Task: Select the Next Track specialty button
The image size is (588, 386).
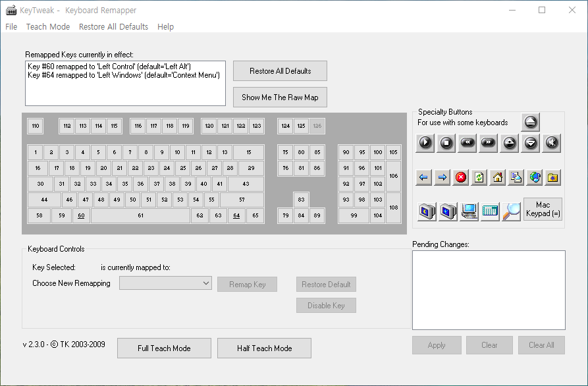Action: click(489, 143)
